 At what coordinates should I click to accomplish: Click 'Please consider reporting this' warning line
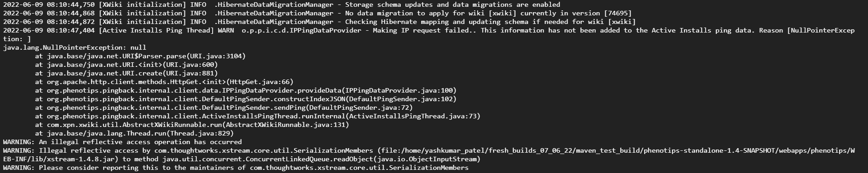click(x=236, y=168)
